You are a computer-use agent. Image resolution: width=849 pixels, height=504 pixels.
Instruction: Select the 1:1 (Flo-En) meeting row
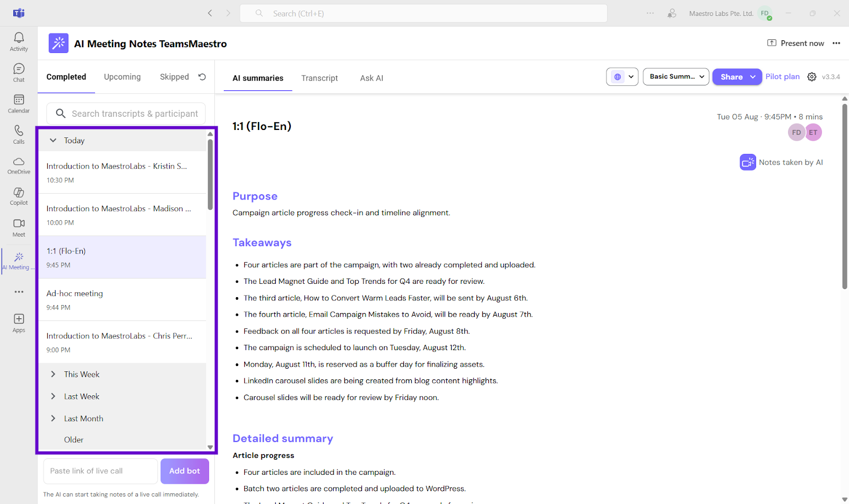pyautogui.click(x=123, y=257)
